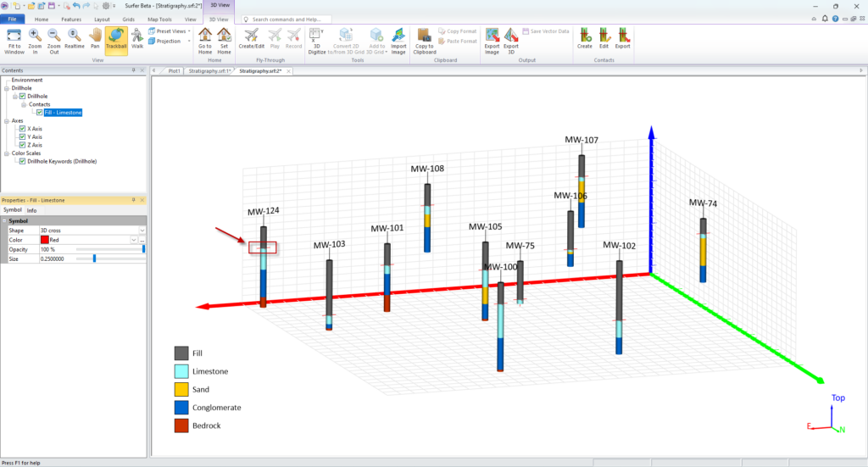Open the File menu button
The height and width of the screenshot is (467, 868).
13,18
